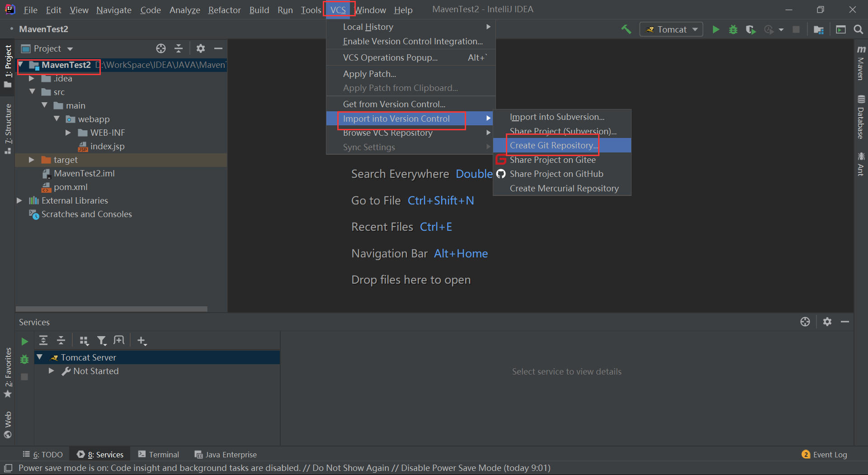Click locate file icon in Project panel
The width and height of the screenshot is (868, 475).
coord(161,48)
